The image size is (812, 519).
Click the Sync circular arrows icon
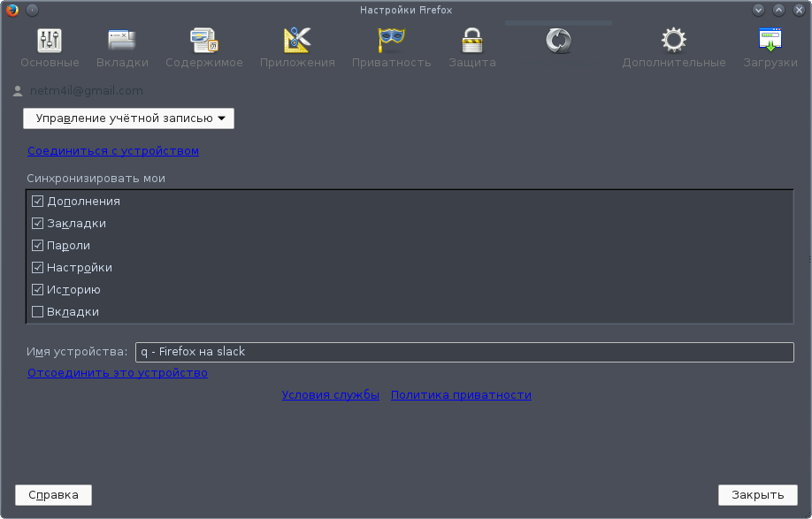[x=558, y=41]
